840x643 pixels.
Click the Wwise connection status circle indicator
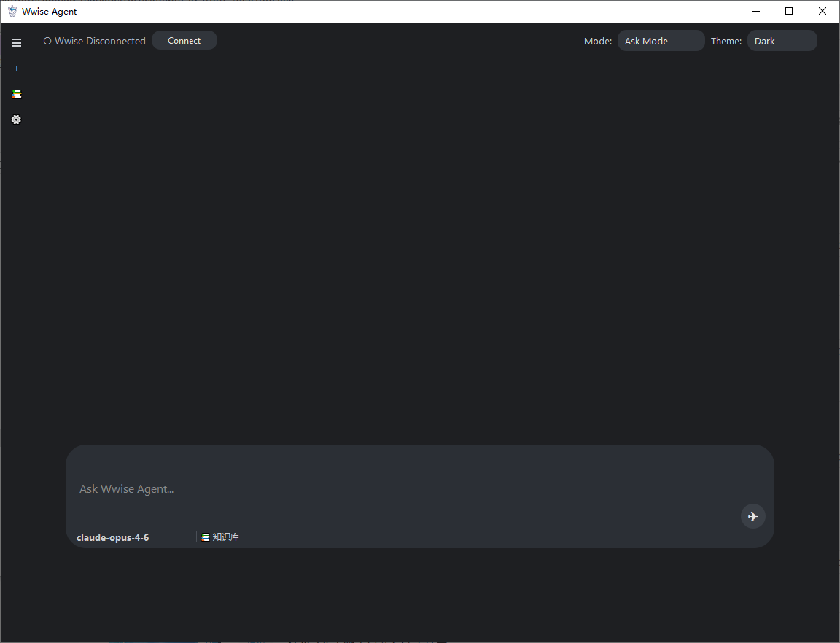pos(47,41)
